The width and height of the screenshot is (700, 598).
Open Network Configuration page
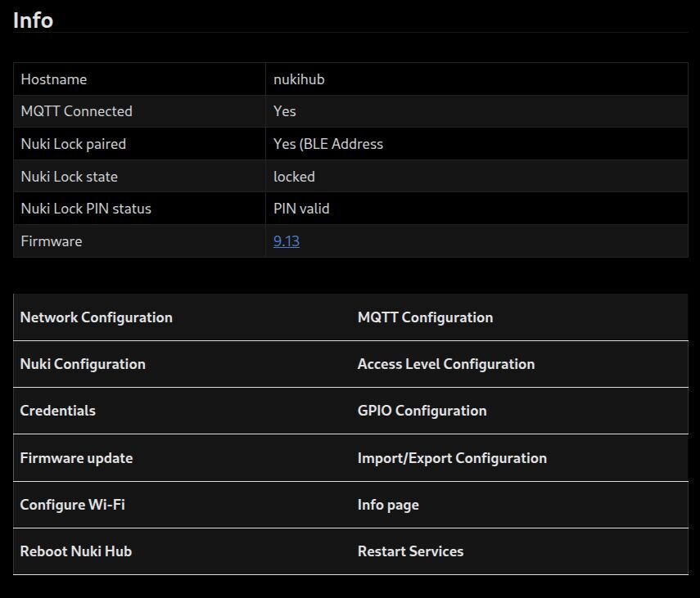pos(96,317)
